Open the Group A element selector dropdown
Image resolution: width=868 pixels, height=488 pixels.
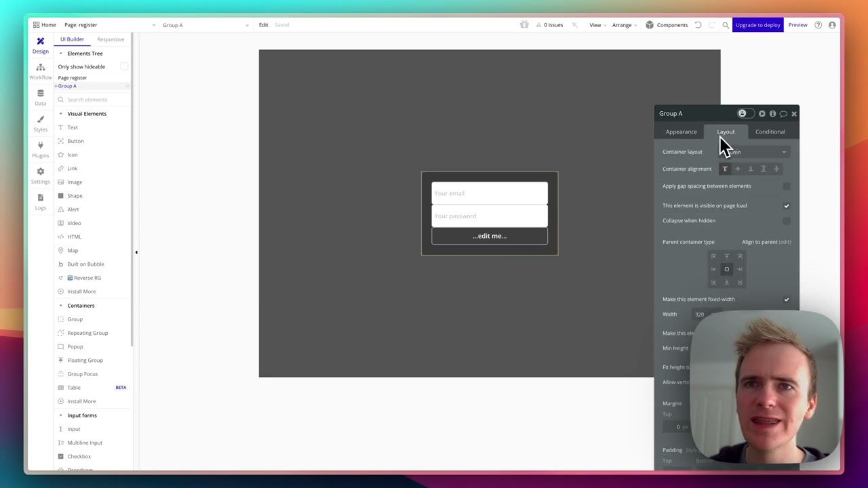(205, 25)
